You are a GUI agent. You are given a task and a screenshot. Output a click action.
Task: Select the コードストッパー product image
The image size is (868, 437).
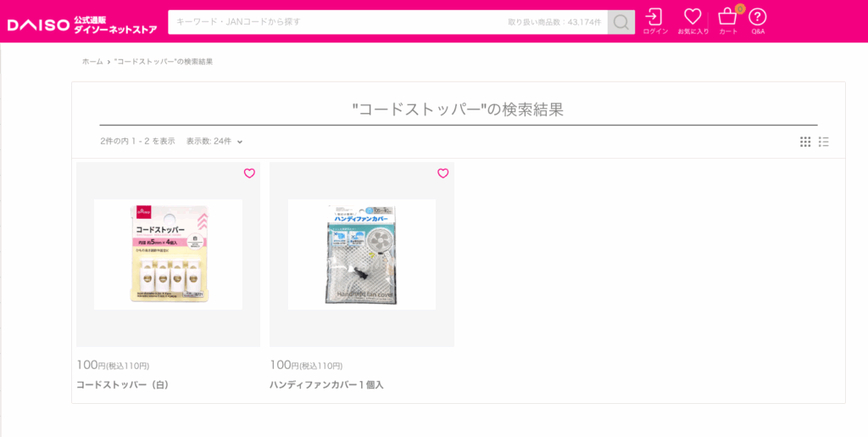pyautogui.click(x=169, y=255)
